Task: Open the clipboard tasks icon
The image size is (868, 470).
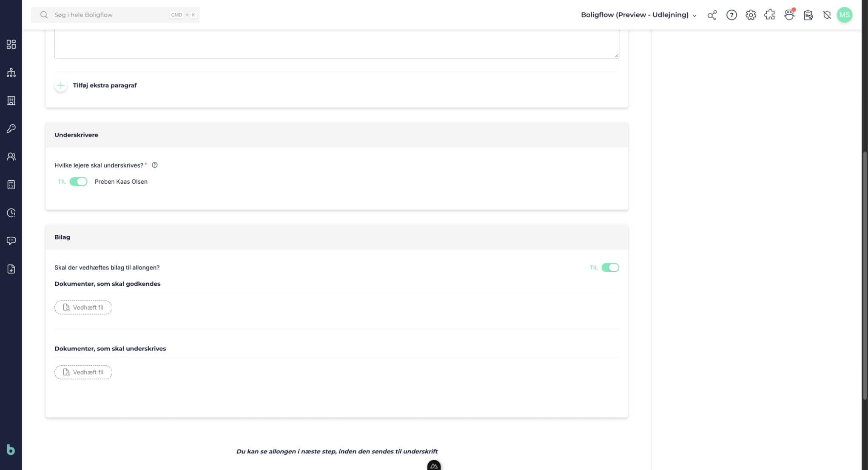Action: pos(808,15)
